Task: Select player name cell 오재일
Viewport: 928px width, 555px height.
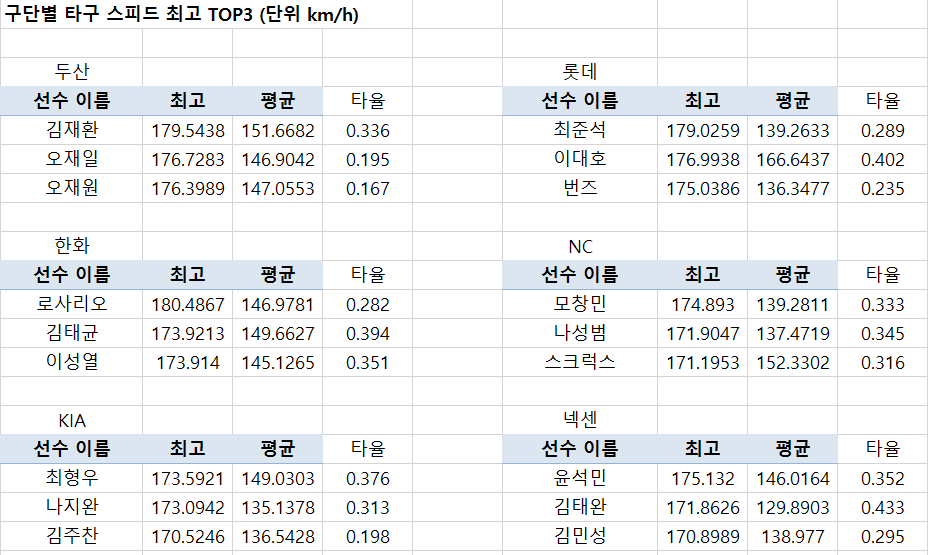Action: click(x=72, y=159)
